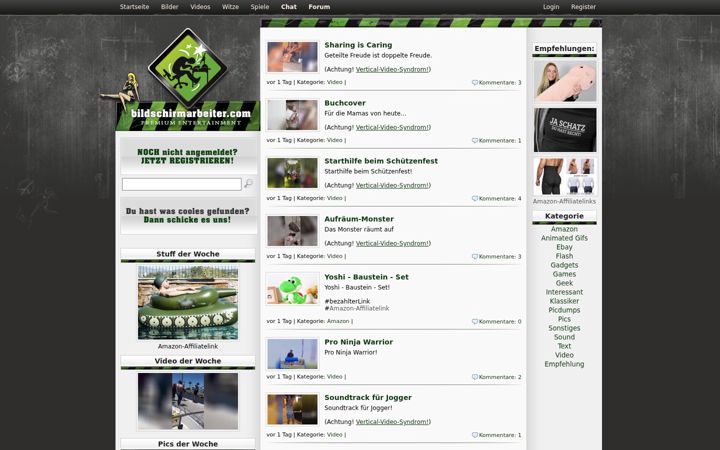Viewport: 720px width, 450px height.
Task: Select Empfehlung category
Action: coord(564,364)
